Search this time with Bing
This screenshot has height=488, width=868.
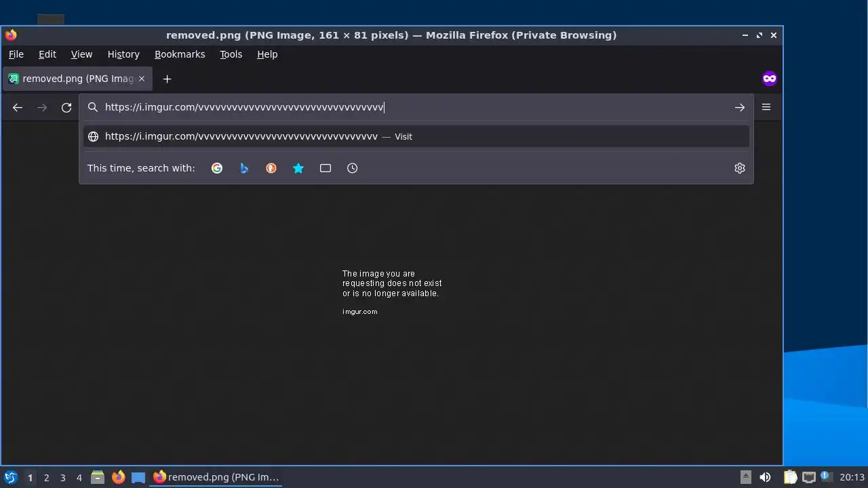244,168
